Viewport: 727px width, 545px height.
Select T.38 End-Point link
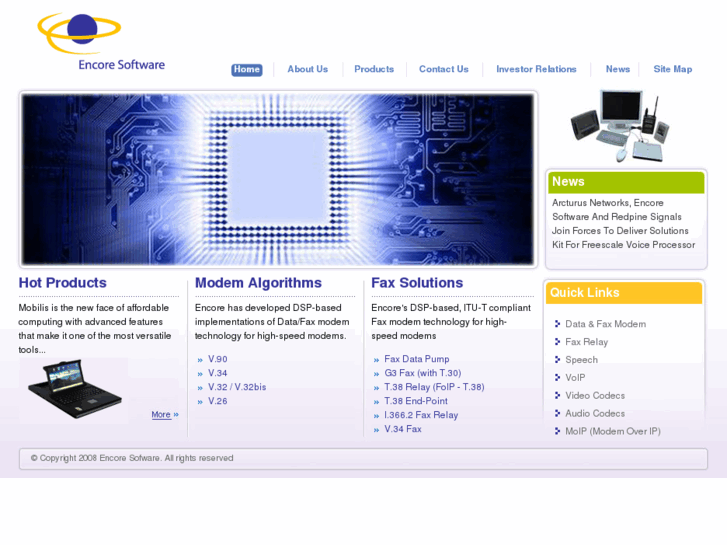(416, 401)
